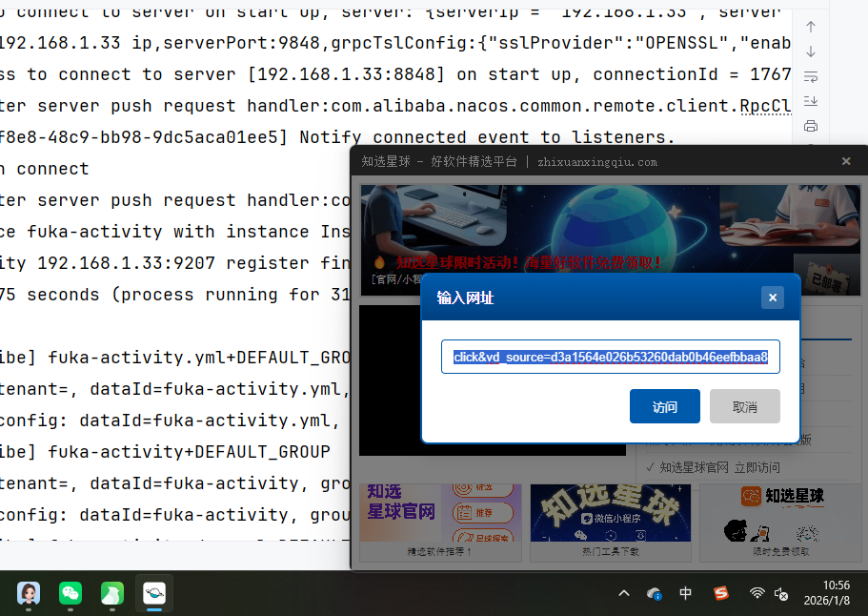Open the green leaf app on taskbar
This screenshot has height=616, width=868.
(112, 593)
